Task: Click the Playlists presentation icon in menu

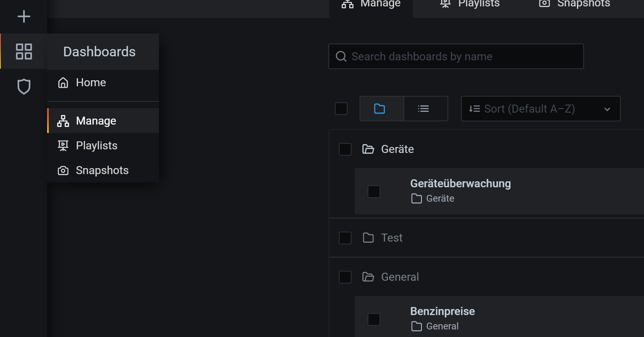Action: pyautogui.click(x=63, y=146)
